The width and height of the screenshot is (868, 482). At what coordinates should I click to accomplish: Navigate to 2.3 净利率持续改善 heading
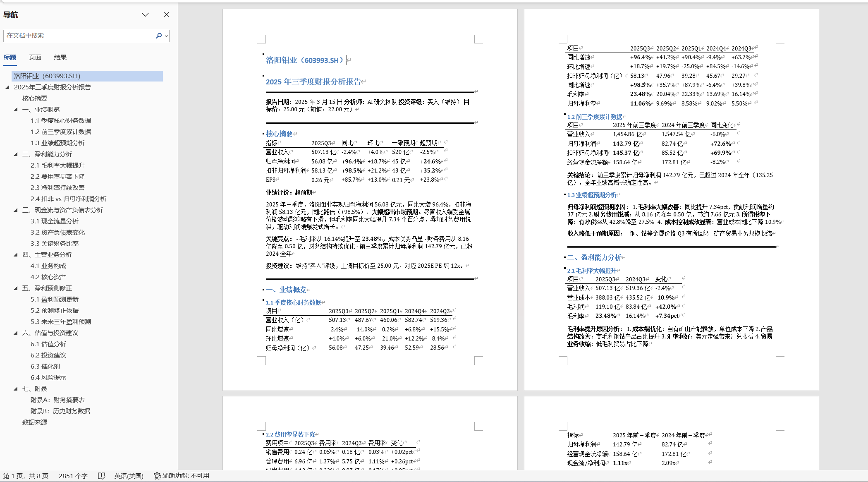(x=57, y=187)
